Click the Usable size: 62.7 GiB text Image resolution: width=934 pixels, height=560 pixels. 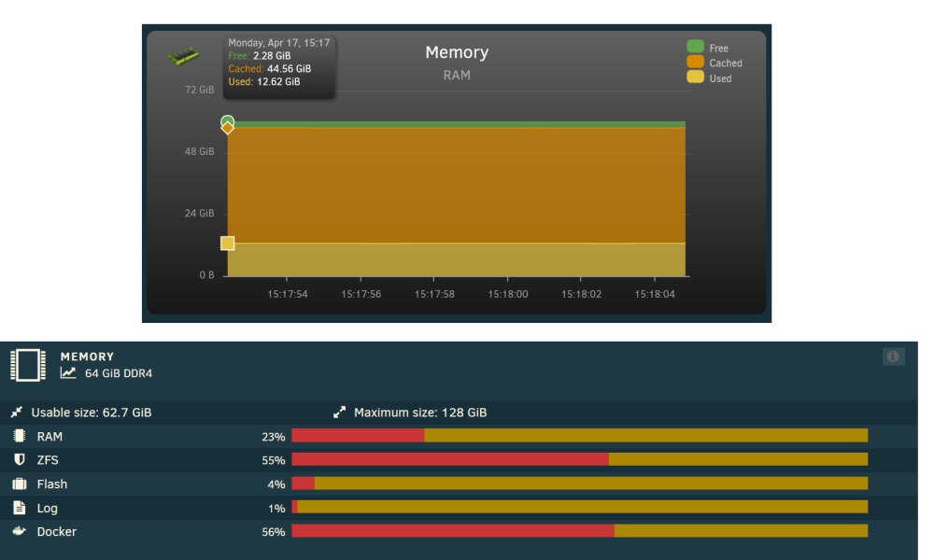(x=92, y=413)
